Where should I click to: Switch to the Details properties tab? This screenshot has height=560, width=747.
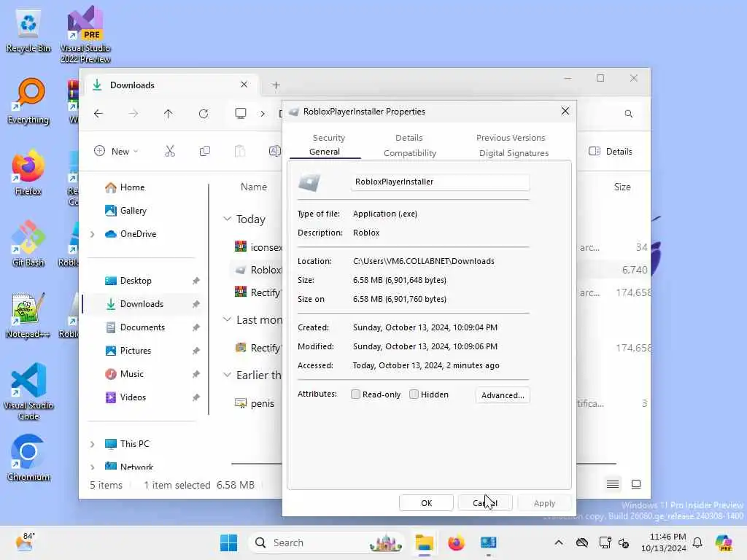tap(409, 138)
